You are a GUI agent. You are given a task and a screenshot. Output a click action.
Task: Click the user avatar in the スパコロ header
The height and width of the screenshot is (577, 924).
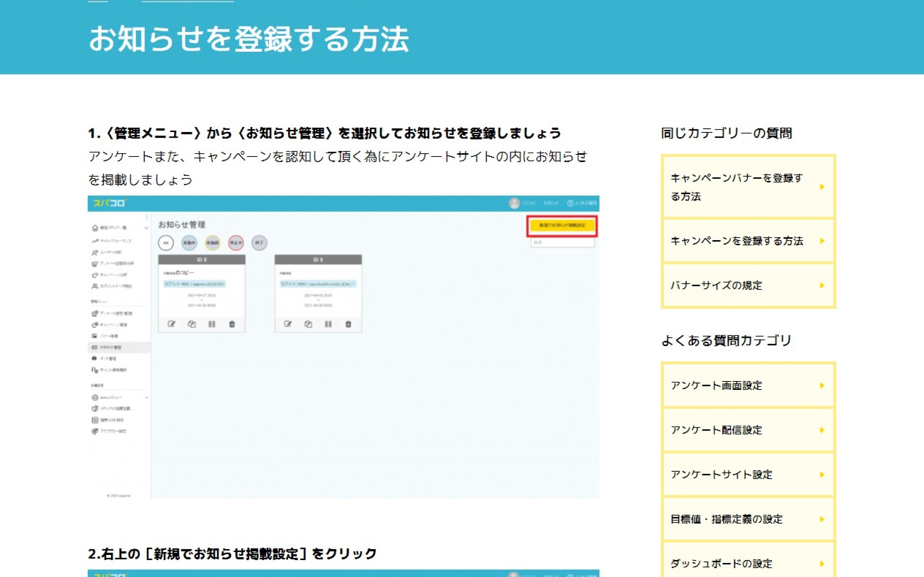click(x=514, y=203)
